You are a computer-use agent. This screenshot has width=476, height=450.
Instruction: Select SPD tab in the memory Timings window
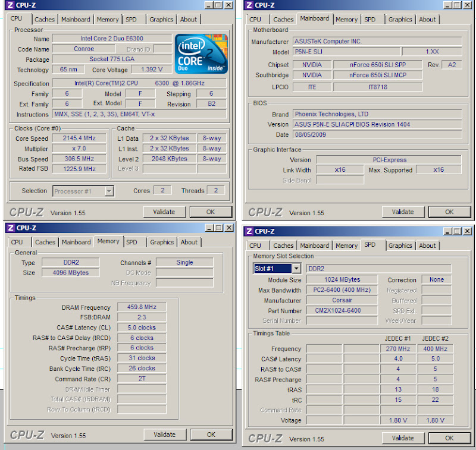coord(131,242)
